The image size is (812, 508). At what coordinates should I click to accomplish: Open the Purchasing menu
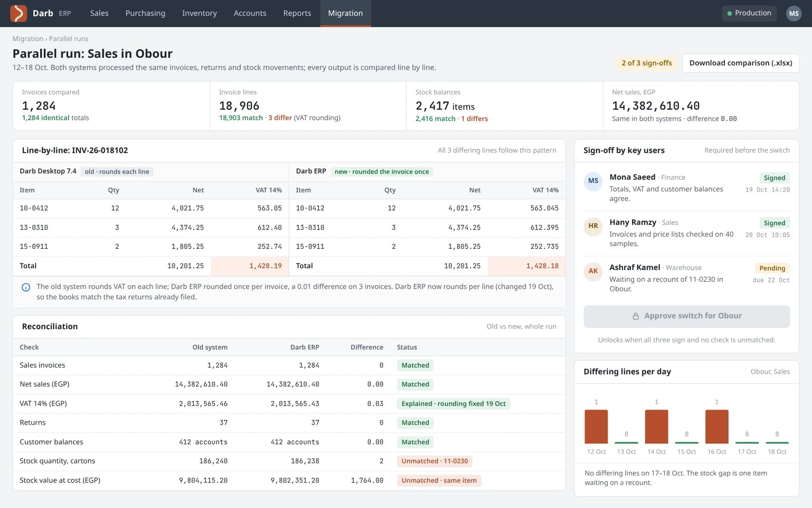[x=145, y=14]
